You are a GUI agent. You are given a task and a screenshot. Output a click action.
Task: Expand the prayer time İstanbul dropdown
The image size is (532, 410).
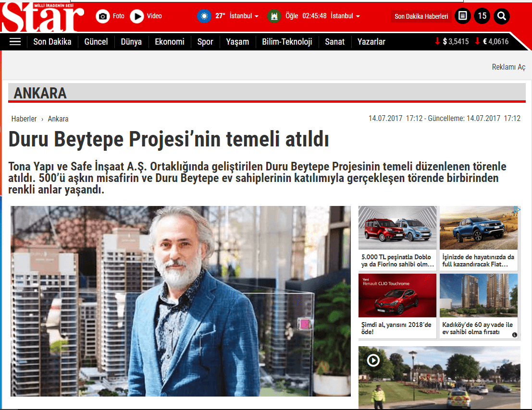(345, 16)
